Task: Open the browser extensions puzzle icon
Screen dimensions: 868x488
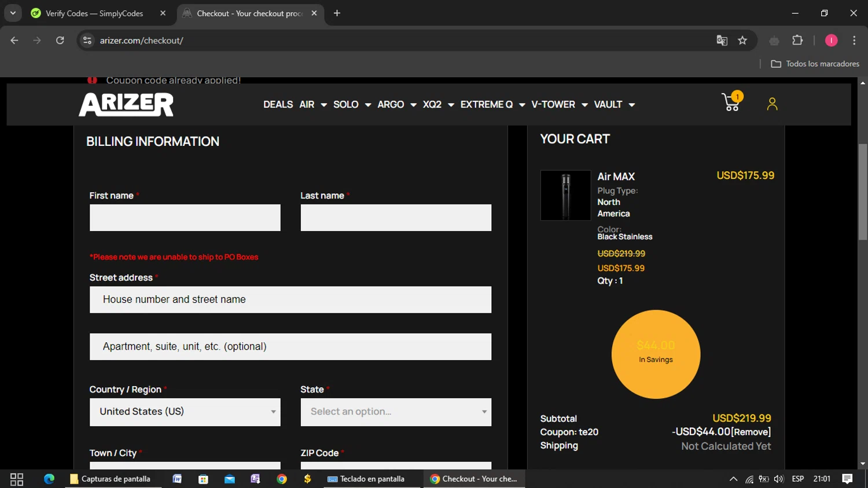Action: pos(797,41)
